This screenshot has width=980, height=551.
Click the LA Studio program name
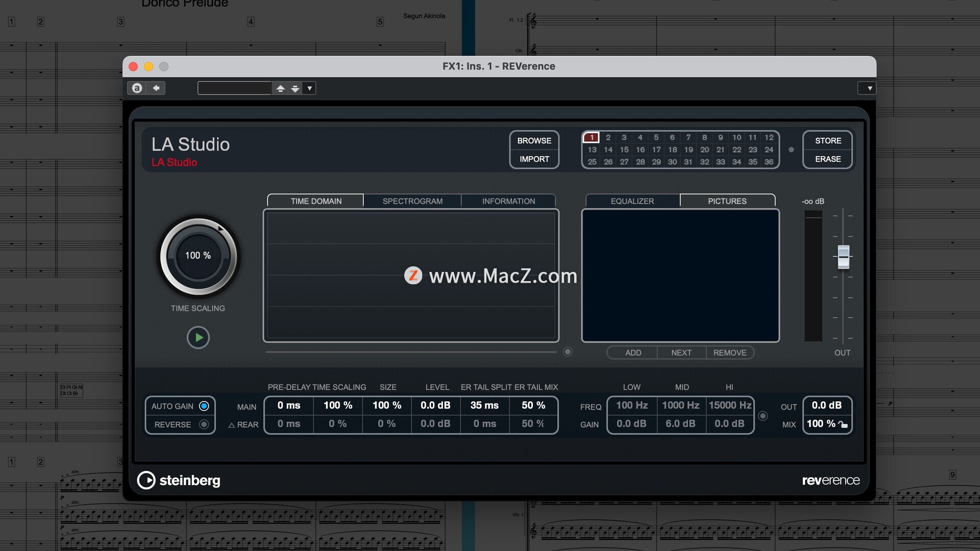coord(190,144)
